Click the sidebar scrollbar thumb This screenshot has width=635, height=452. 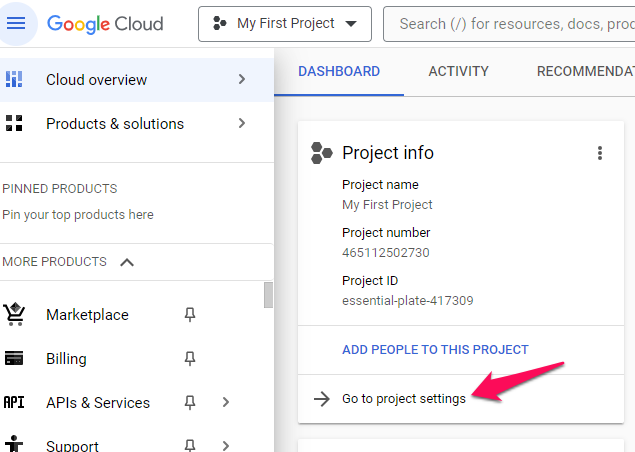(x=268, y=295)
